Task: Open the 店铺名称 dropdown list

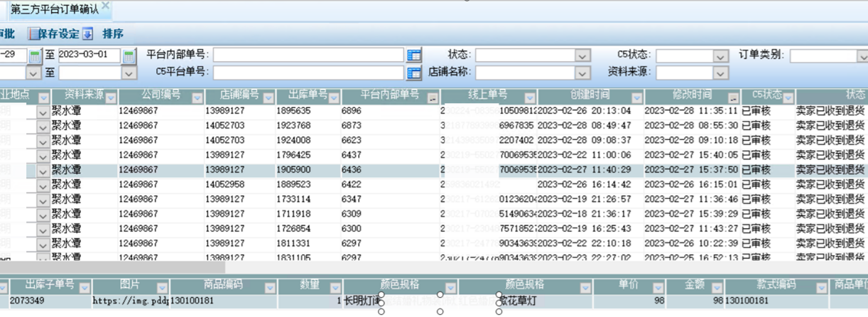Action: (x=582, y=72)
